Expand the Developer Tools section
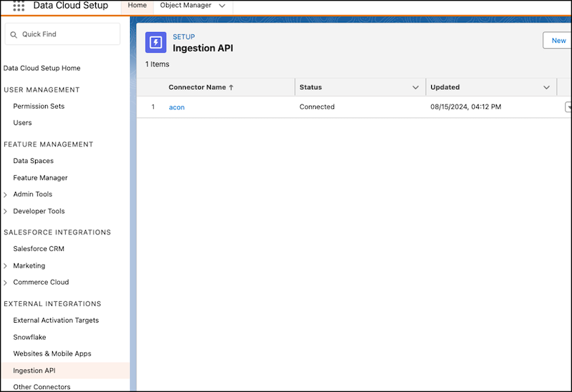This screenshot has width=572, height=392. (x=5, y=211)
